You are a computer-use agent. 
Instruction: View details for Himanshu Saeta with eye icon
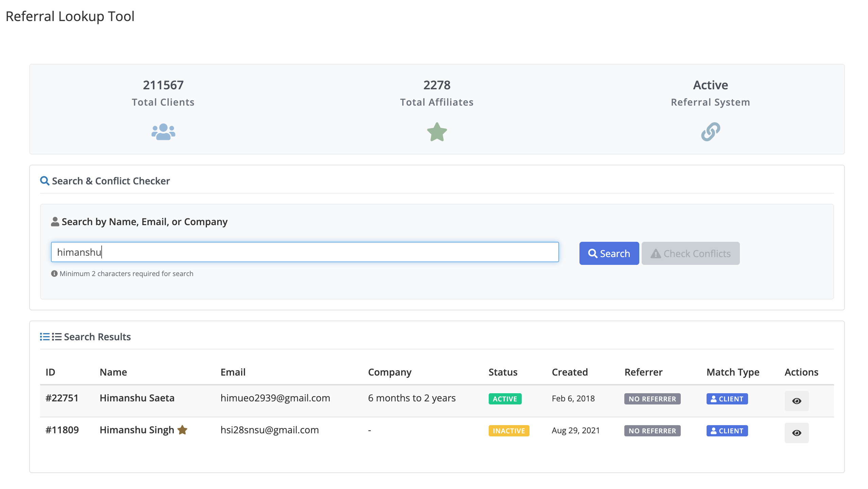796,401
